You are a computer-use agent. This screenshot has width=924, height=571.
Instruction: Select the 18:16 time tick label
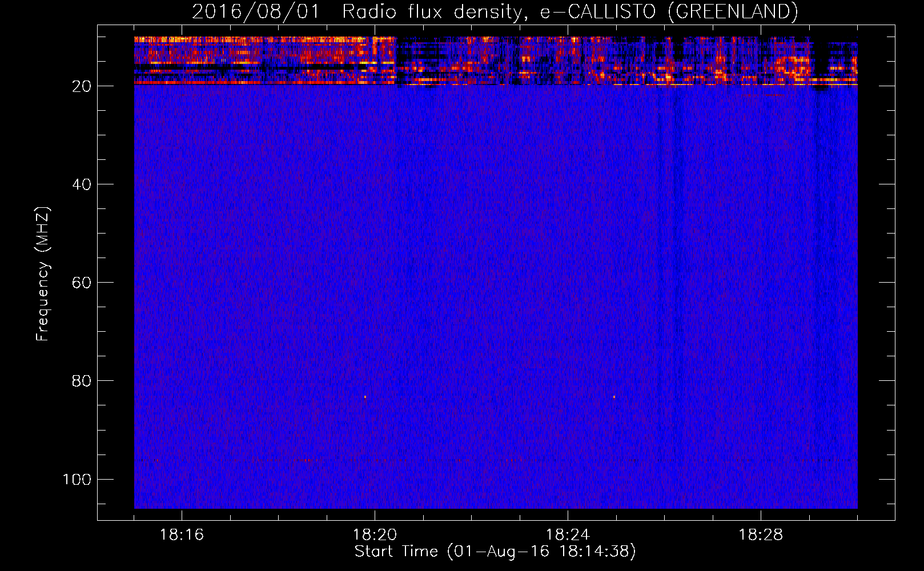(x=182, y=535)
